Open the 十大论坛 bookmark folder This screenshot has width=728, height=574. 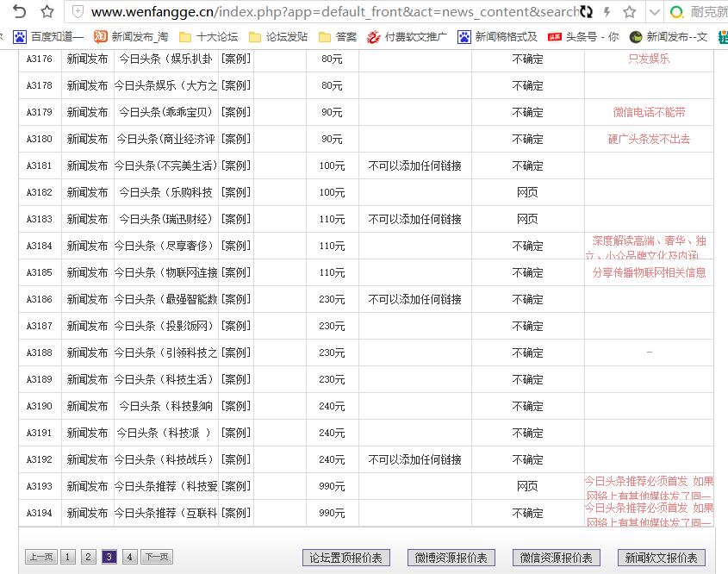click(208, 37)
